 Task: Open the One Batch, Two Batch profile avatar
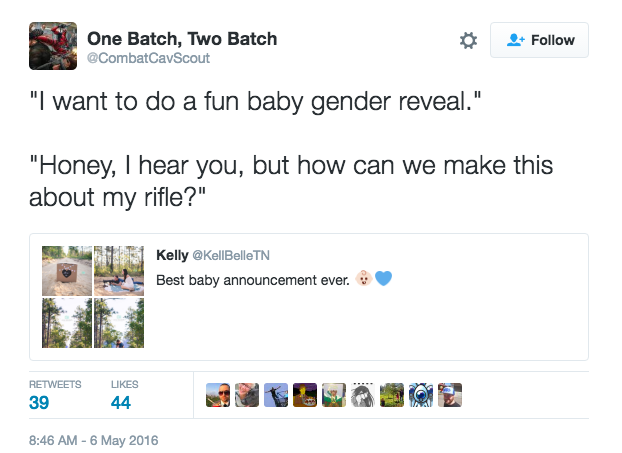tap(53, 46)
